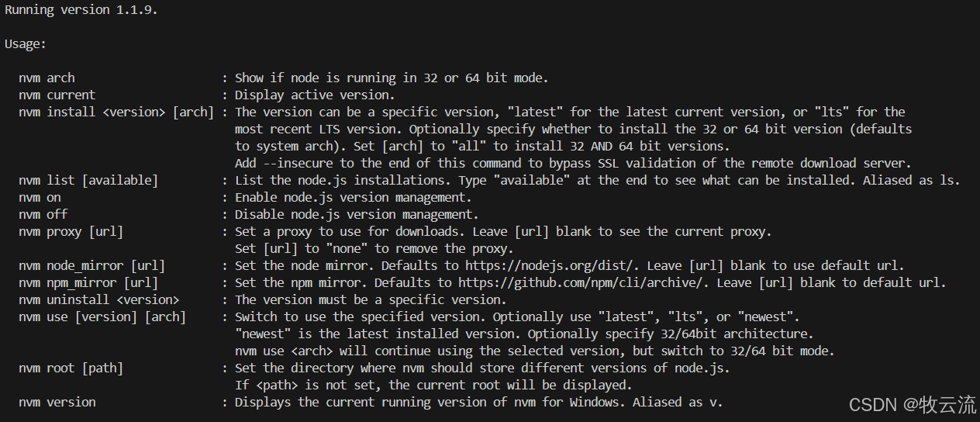Click the https://github.com/npm/cli/archive/ URL
Screen dimensions: 980x422
pyautogui.click(x=581, y=282)
